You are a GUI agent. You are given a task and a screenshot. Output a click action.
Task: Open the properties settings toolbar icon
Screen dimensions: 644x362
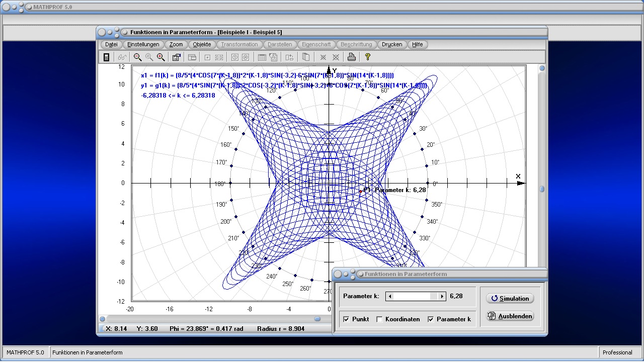click(176, 57)
